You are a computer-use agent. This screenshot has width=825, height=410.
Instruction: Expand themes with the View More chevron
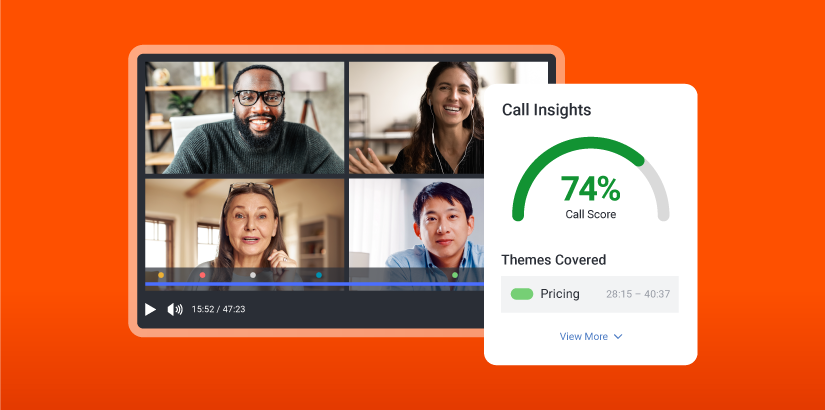coord(618,337)
